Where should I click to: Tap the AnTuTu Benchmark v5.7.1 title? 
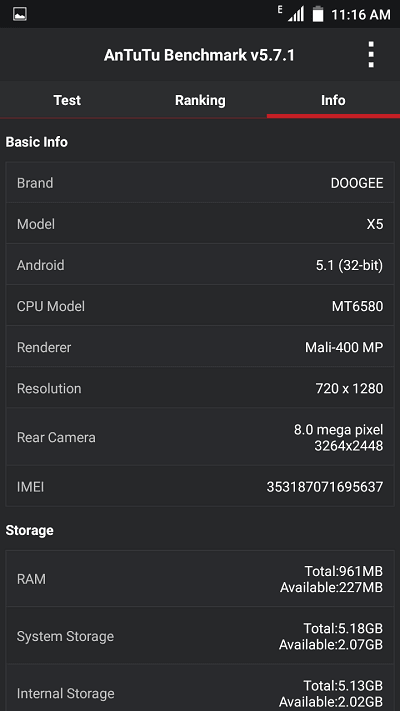(199, 55)
